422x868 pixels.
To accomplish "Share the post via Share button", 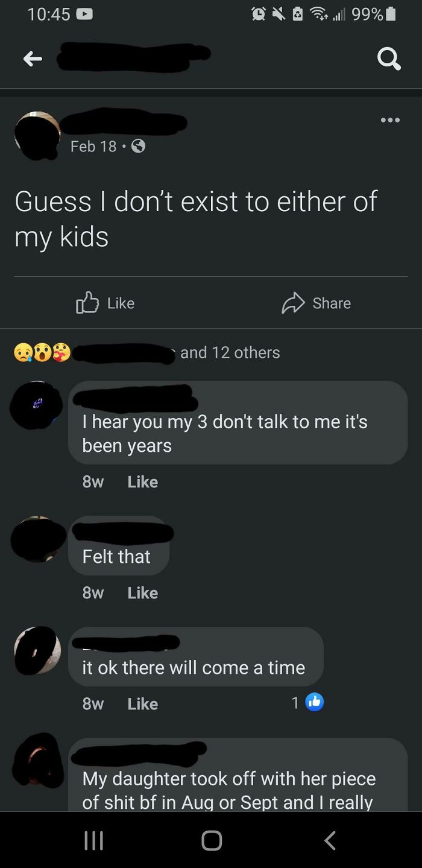I will (316, 303).
